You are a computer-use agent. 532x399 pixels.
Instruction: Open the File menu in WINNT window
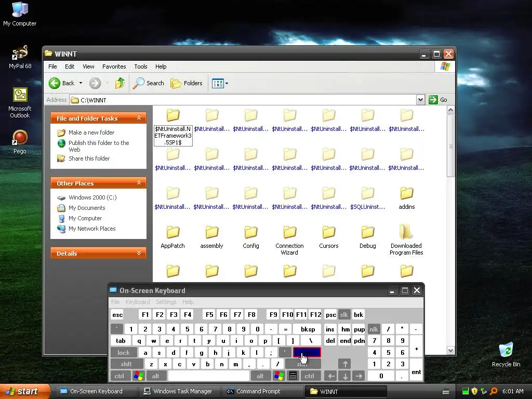pos(52,66)
